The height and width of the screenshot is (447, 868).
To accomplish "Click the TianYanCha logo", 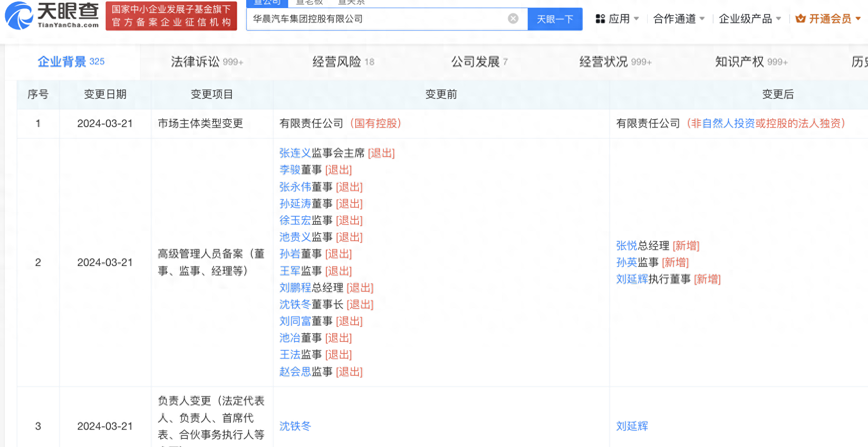I will (x=52, y=16).
